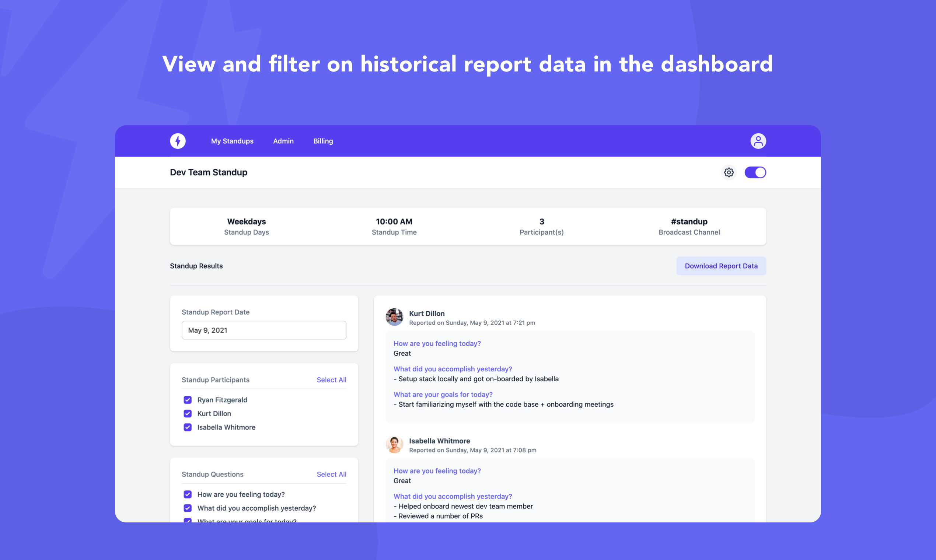Select All standup questions
The height and width of the screenshot is (560, 936).
click(331, 474)
